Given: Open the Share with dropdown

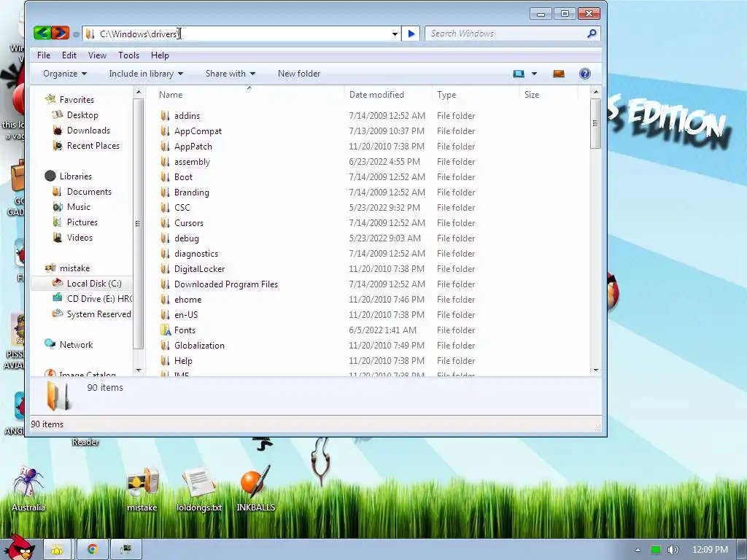Looking at the screenshot, I should click(231, 74).
